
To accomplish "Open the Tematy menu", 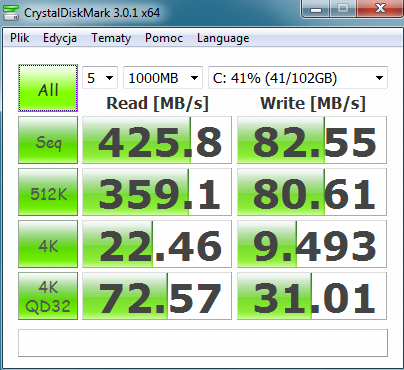I will point(111,38).
